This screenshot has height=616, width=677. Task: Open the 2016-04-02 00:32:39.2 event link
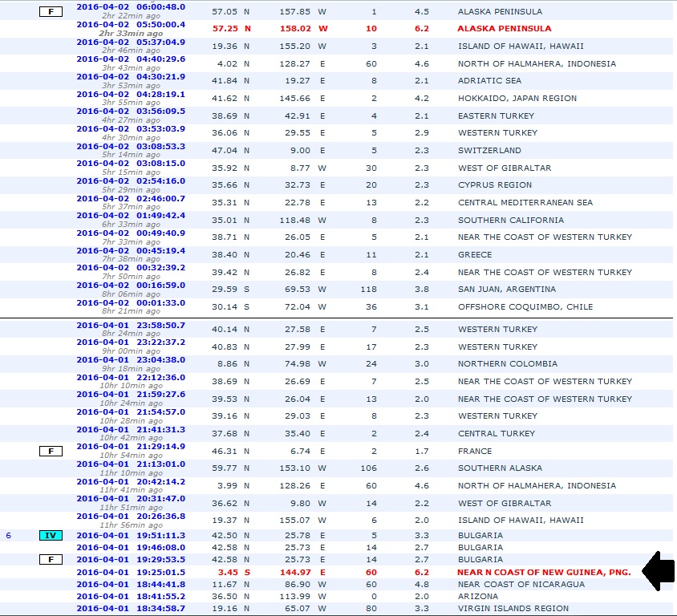[x=131, y=268]
